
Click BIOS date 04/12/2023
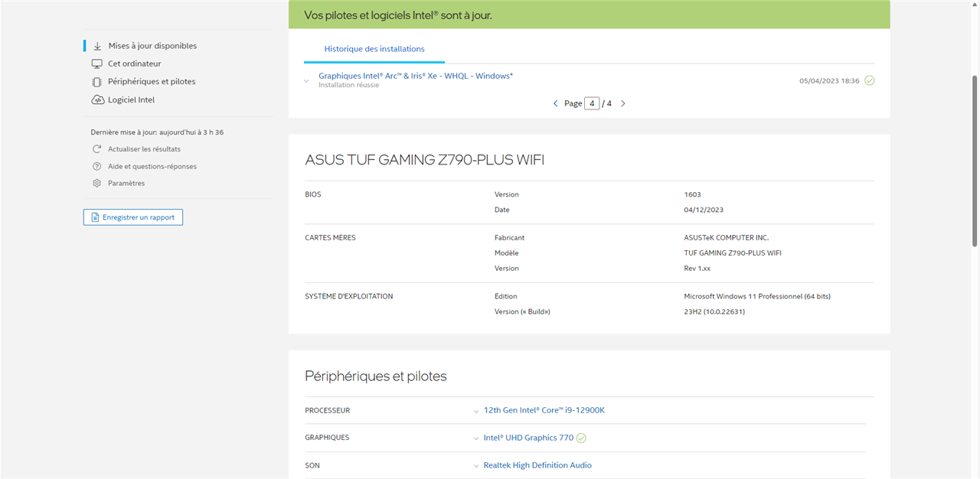[704, 210]
